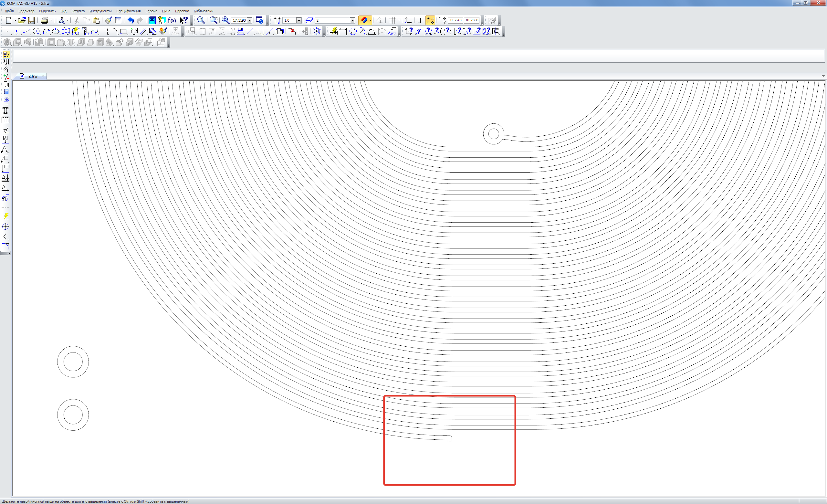Open the zoom scale 17.1193 dropdown
The height and width of the screenshot is (504, 827).
249,20
